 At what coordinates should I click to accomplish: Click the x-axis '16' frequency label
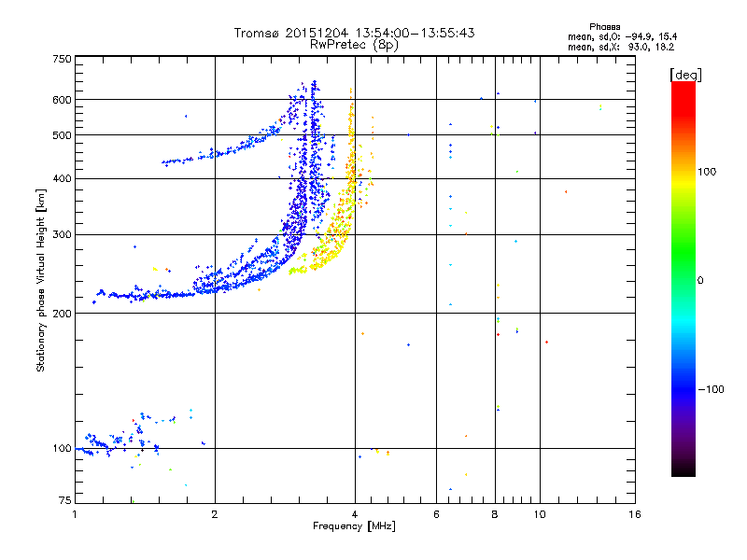(635, 514)
